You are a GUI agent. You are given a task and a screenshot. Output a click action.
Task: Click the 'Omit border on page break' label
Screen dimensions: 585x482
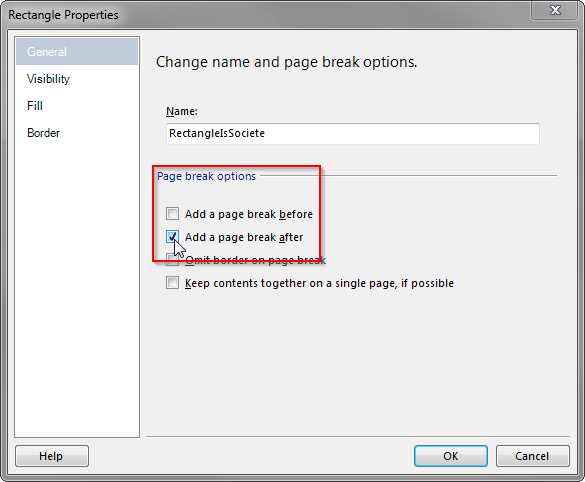[256, 260]
